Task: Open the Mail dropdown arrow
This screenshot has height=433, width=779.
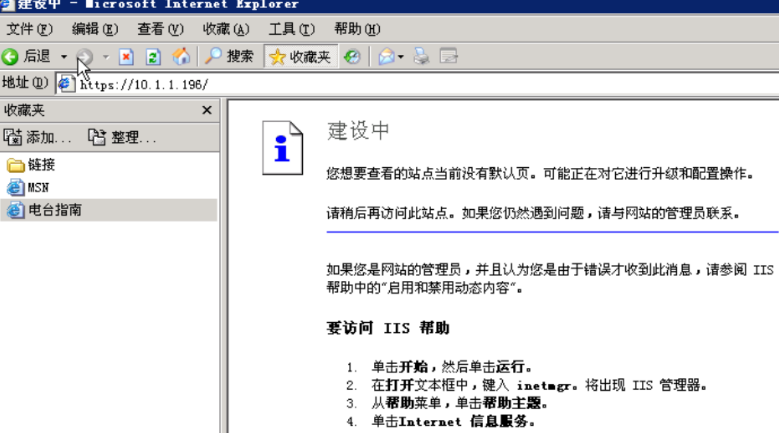Action: (400, 57)
